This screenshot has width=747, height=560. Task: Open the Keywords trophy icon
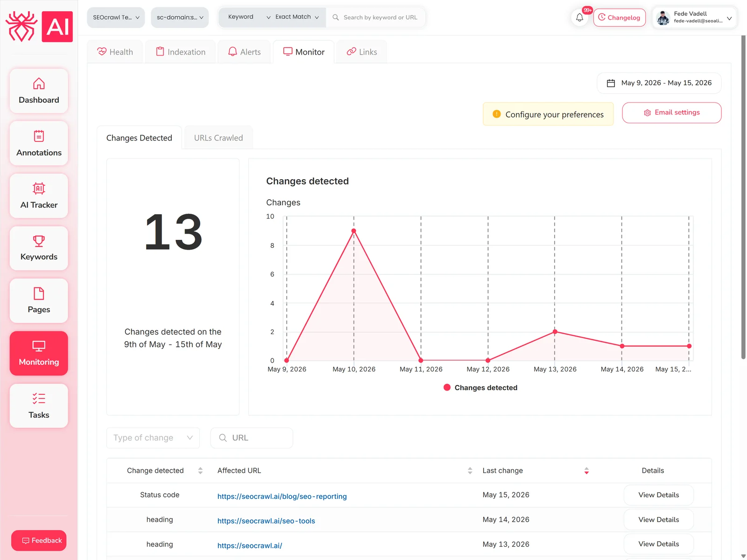click(39, 241)
